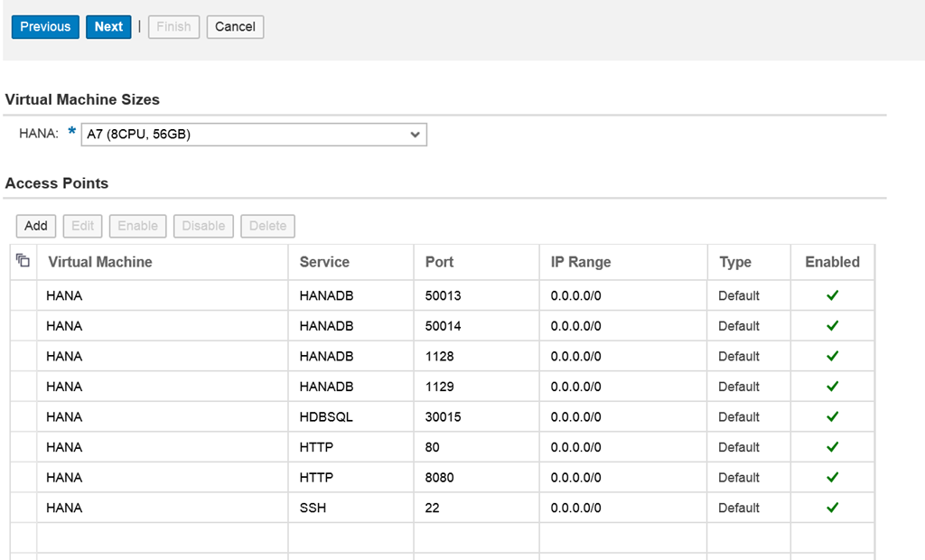
Task: Sort table by Port column header
Action: click(x=440, y=262)
